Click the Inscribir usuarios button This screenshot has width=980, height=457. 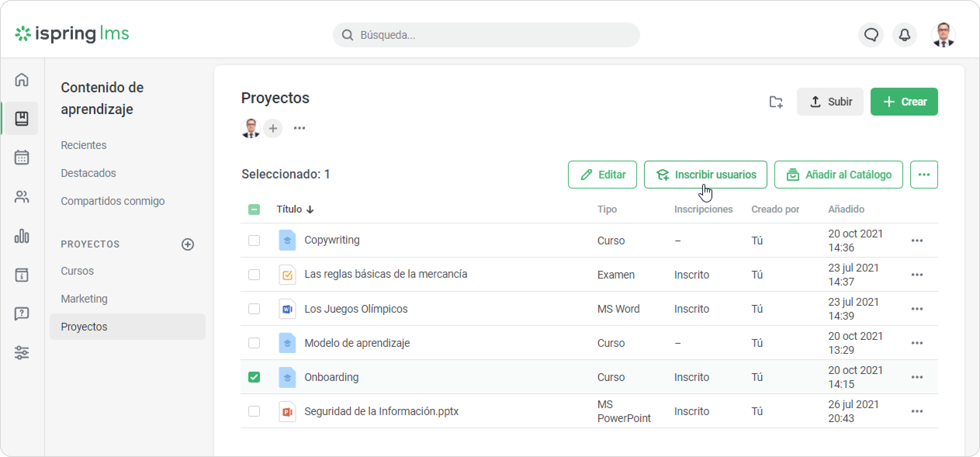[705, 175]
